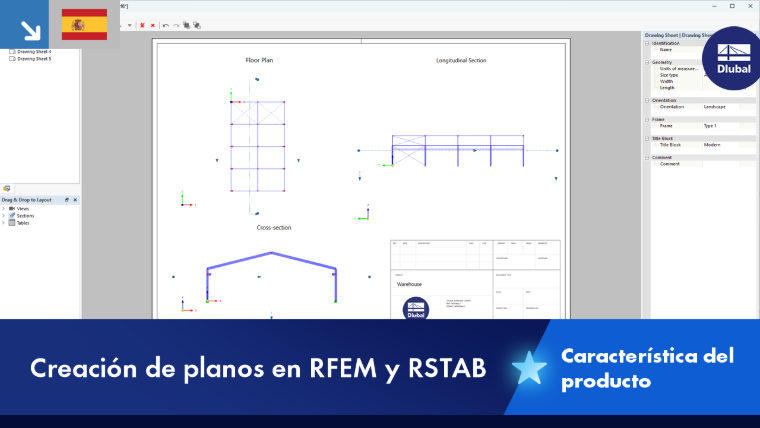Click the Redo arrow in the toolbar
This screenshot has height=428, width=760.
click(176, 25)
